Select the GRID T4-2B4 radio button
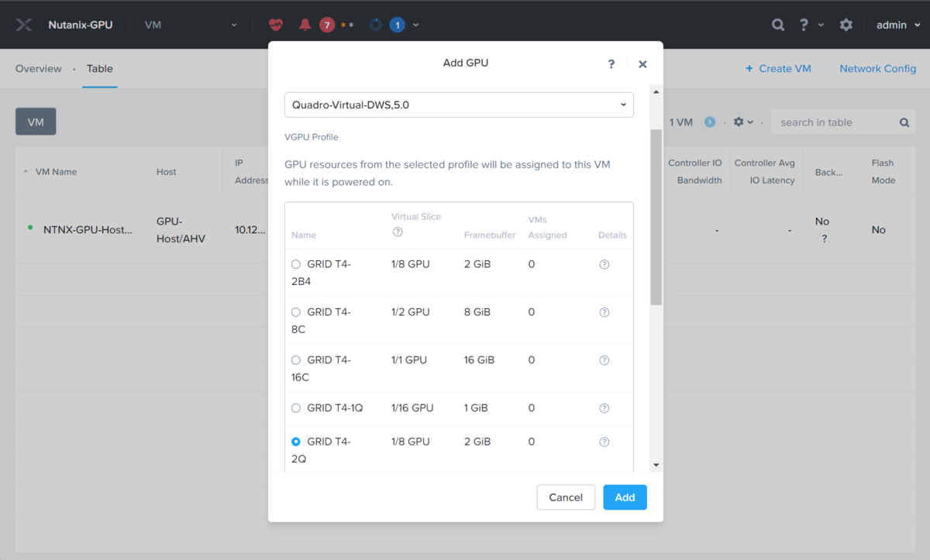The width and height of the screenshot is (930, 560). coord(296,264)
